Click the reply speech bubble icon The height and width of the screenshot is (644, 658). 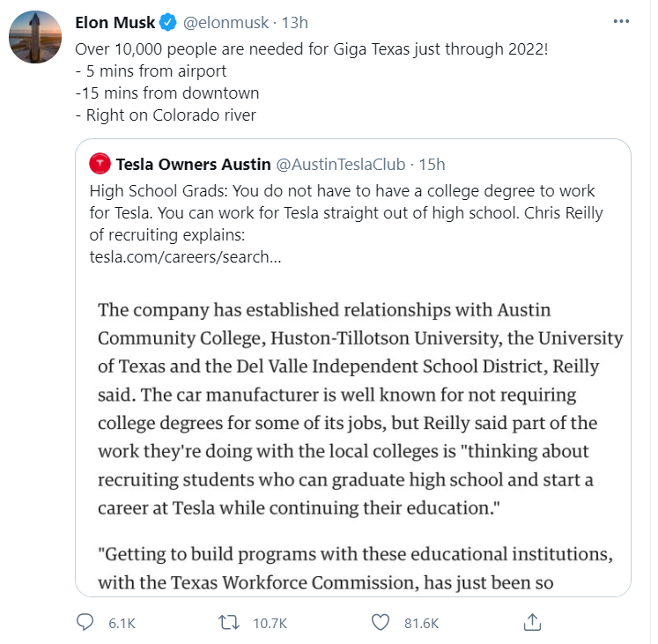pos(85,623)
